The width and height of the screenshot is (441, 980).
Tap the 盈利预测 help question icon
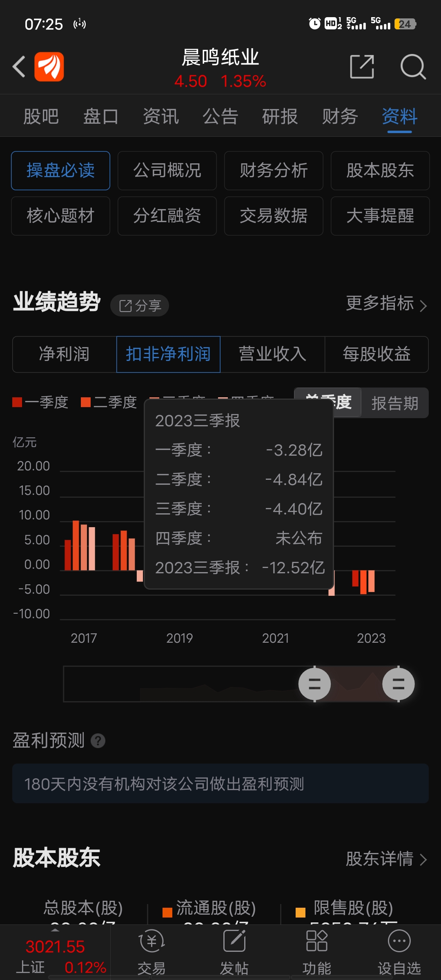click(98, 740)
